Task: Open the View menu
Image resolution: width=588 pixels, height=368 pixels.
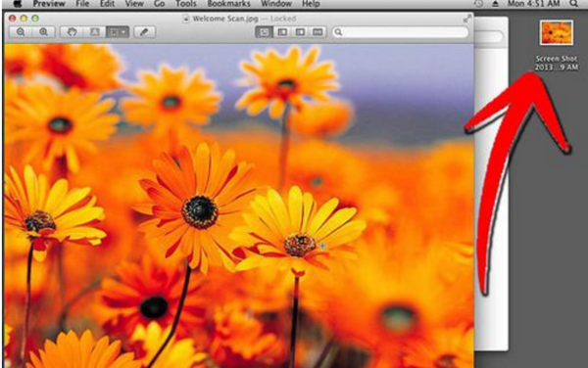Action: point(134,4)
